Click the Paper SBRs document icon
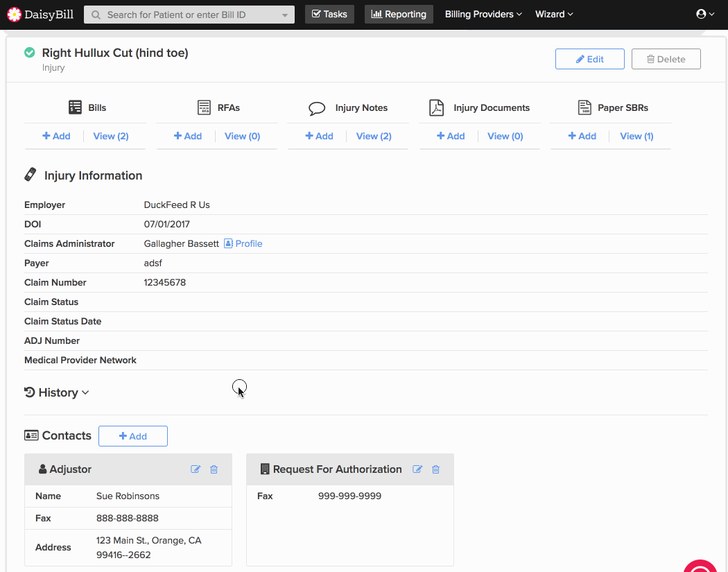The image size is (728, 572). click(x=584, y=107)
